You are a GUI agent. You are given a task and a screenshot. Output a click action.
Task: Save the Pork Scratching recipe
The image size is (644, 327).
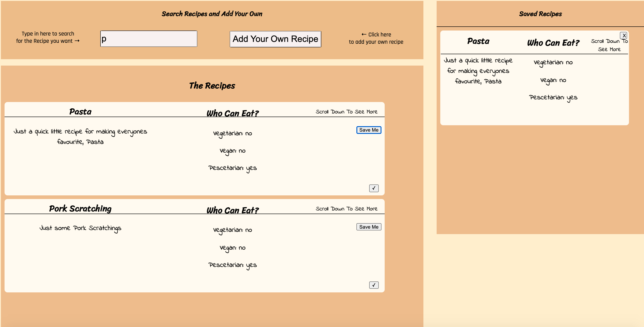(x=368, y=227)
